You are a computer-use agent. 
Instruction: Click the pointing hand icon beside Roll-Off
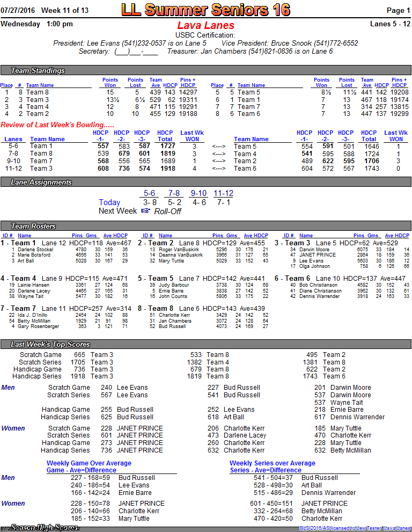145,212
